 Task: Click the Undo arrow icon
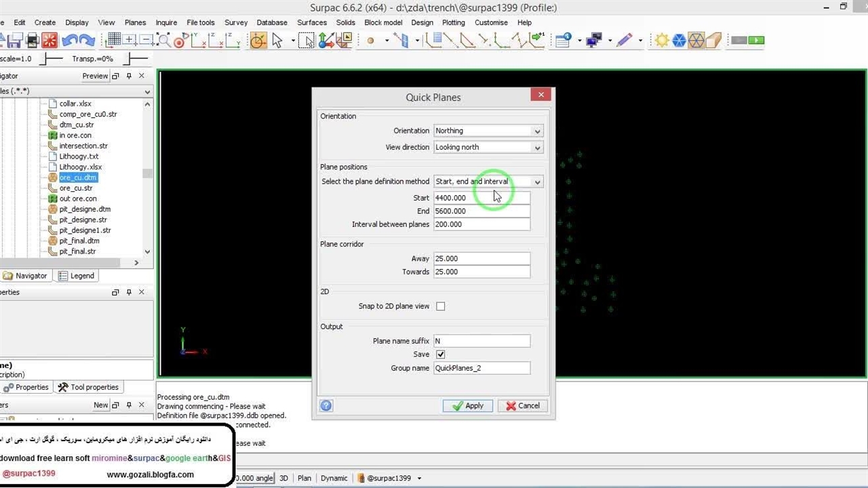[x=69, y=41]
